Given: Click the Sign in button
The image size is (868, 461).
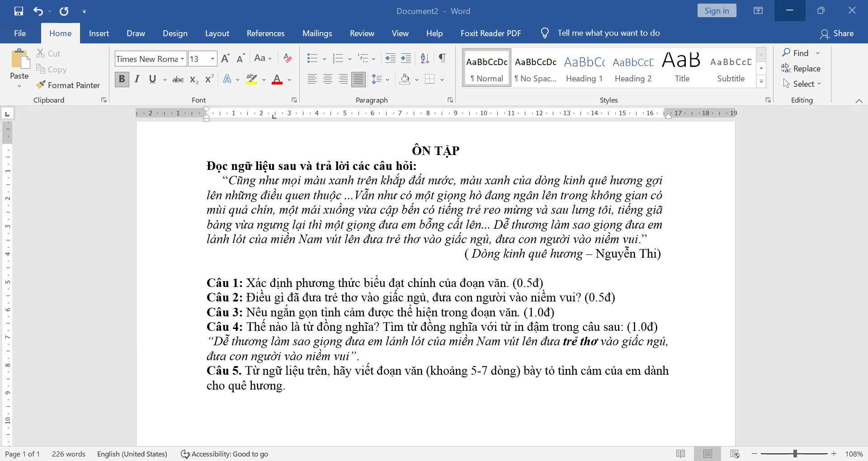Looking at the screenshot, I should click(717, 10).
